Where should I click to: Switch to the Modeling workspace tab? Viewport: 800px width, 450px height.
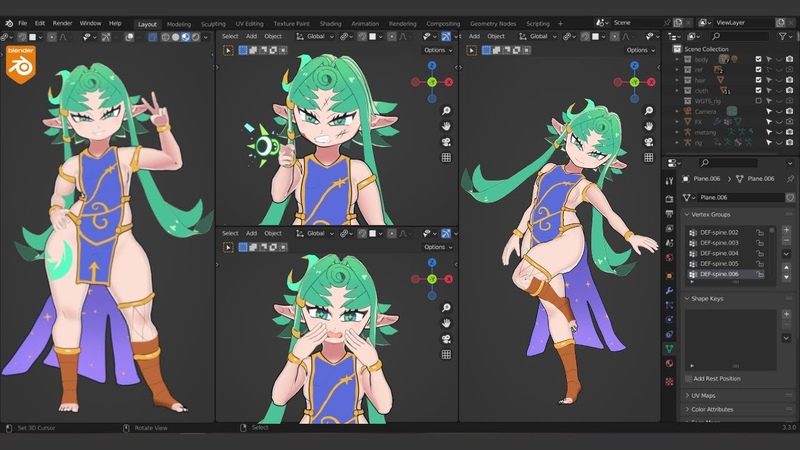(x=179, y=24)
